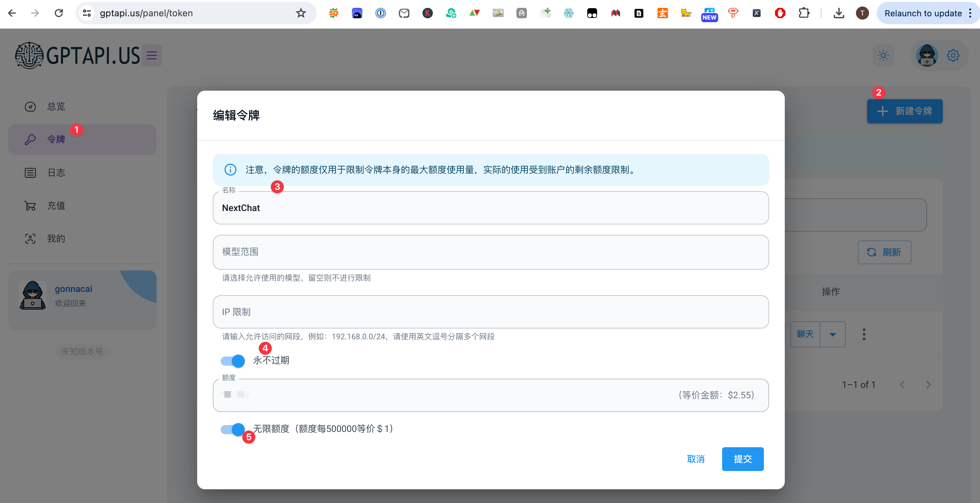Click gonnacai user name in sidebar

click(x=73, y=289)
